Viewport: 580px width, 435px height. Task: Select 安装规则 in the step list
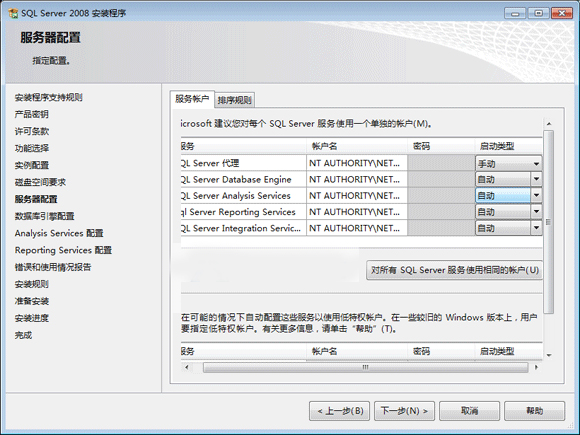pos(31,284)
